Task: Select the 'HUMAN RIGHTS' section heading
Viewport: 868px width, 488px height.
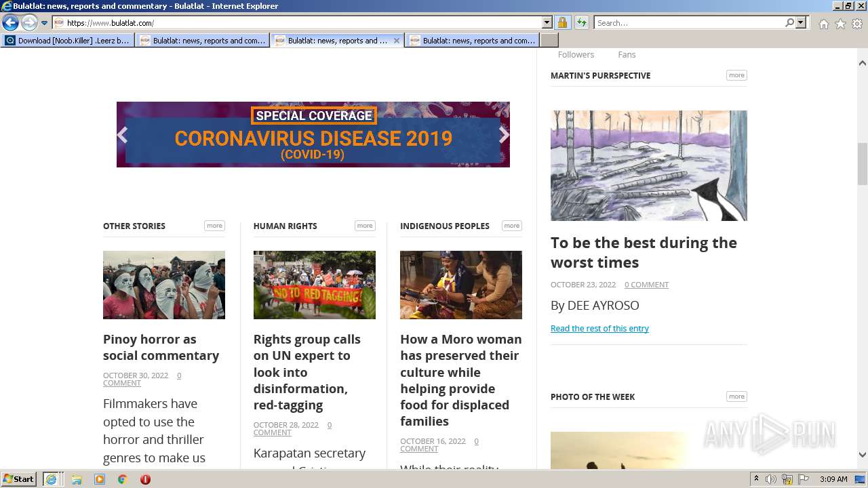Action: pos(285,226)
